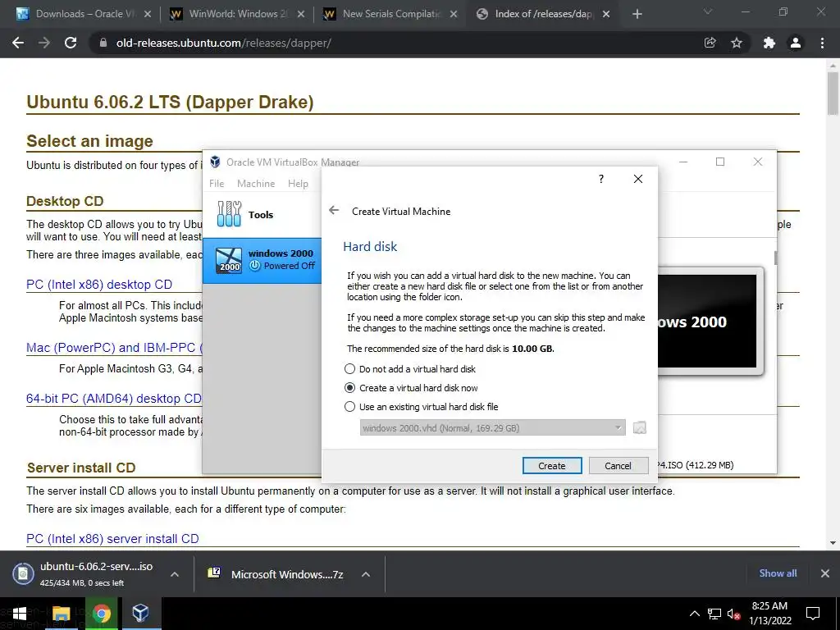Click the browser back arrow
Viewport: 840px width, 630px height.
pos(18,43)
